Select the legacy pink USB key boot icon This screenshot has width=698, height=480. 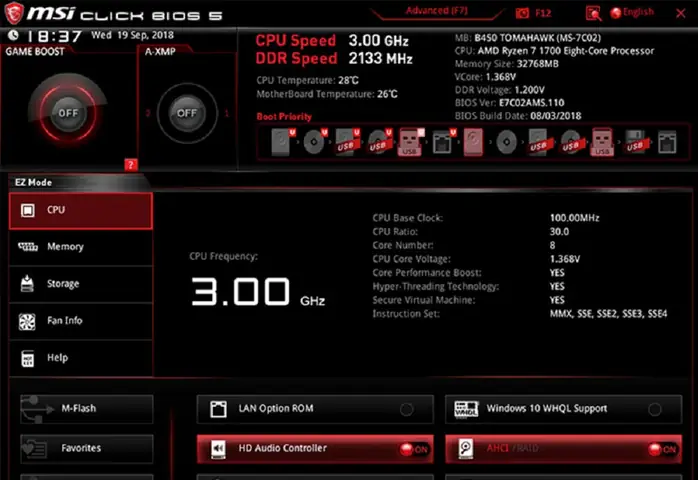[602, 142]
